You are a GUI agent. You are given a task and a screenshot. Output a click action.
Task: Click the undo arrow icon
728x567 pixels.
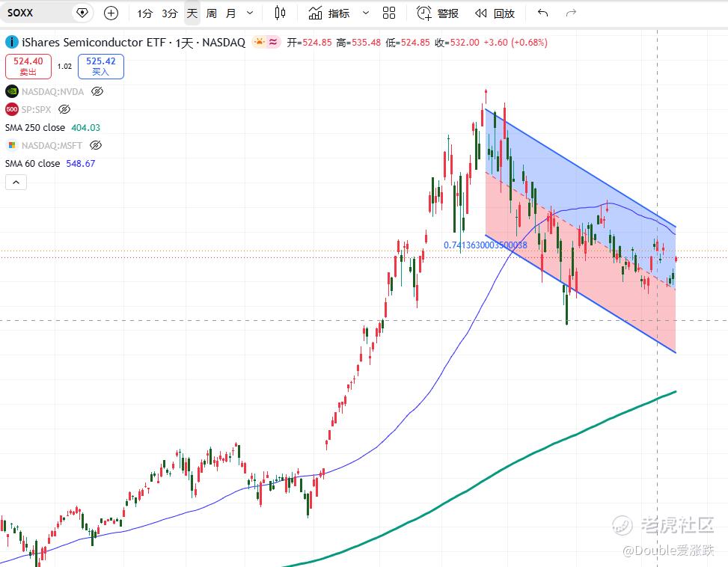542,13
